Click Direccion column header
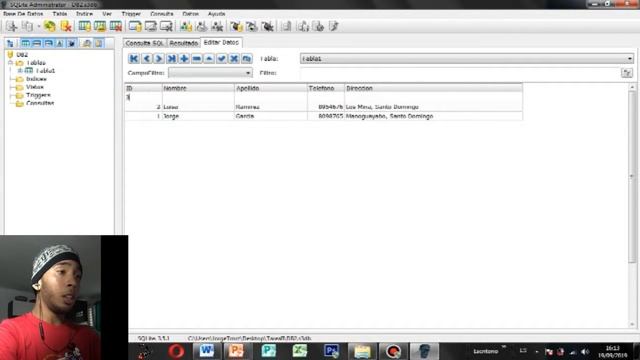This screenshot has height=360, width=640. (433, 88)
